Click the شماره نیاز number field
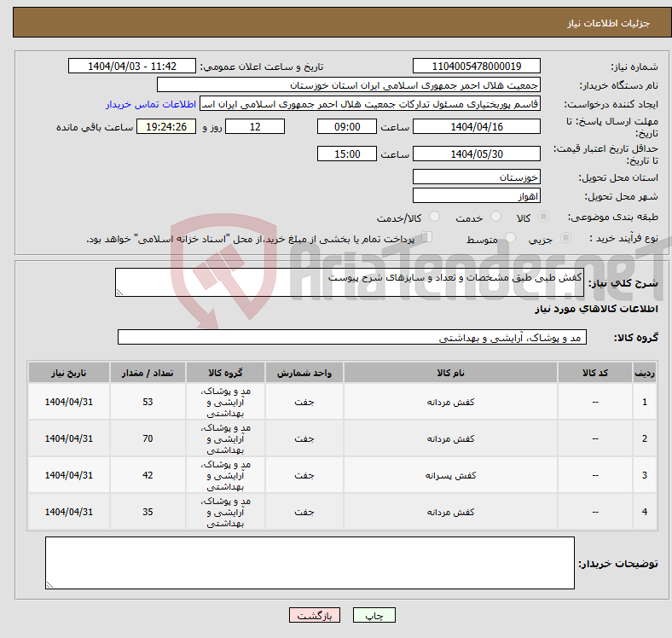 coord(476,67)
